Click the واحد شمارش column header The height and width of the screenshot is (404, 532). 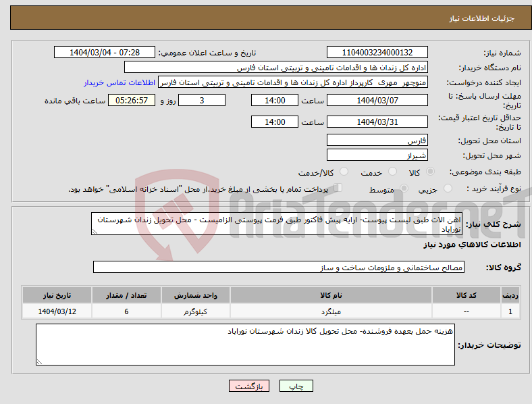196,295
